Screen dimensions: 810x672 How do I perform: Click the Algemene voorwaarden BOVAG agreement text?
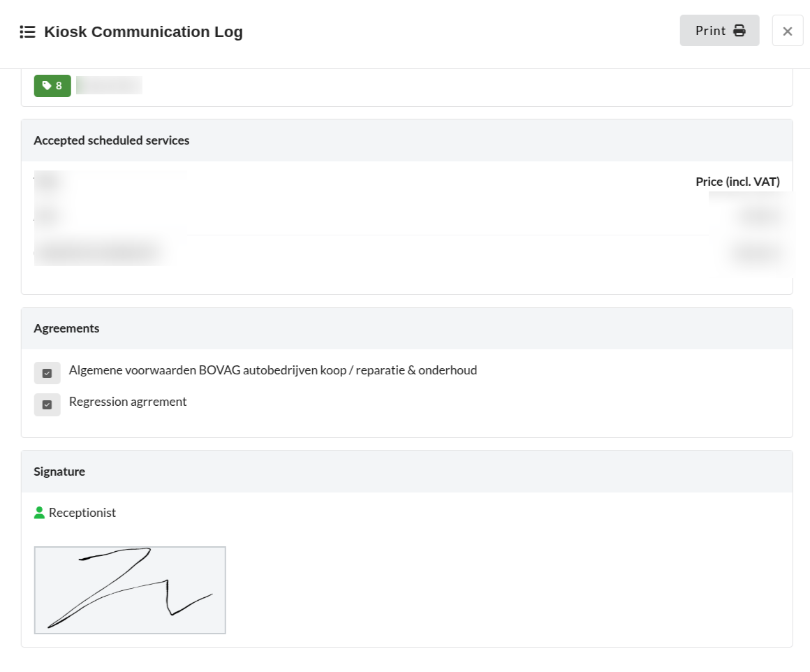point(272,370)
